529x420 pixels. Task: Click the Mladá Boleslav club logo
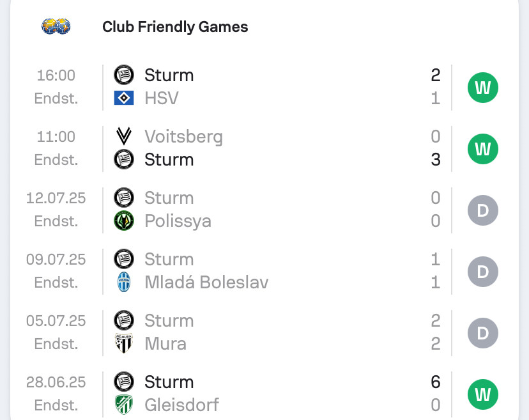click(123, 283)
